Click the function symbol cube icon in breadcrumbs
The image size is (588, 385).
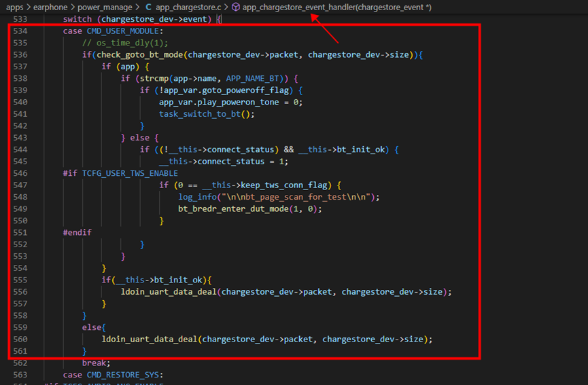coord(236,7)
